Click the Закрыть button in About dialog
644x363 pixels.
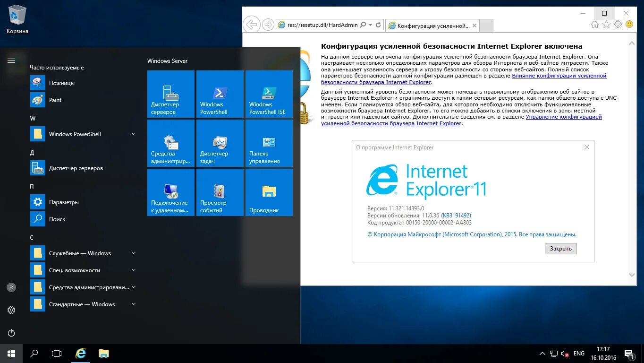[x=561, y=249]
